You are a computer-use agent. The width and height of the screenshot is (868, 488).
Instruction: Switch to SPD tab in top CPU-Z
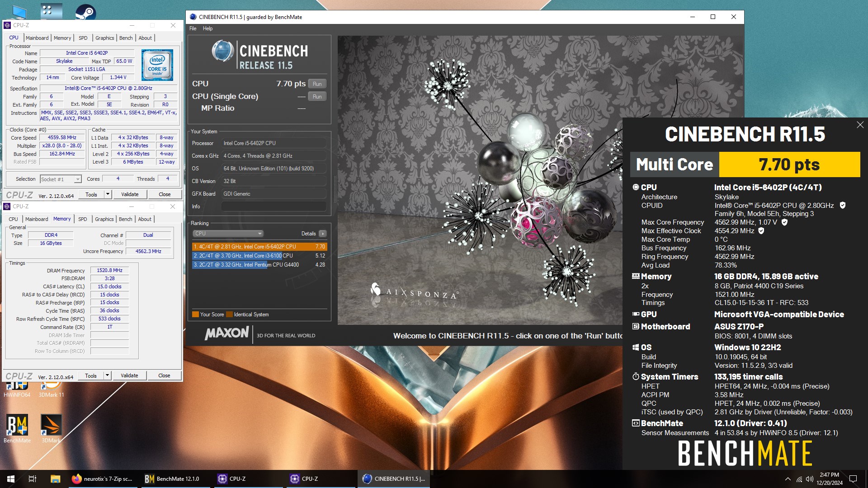pos(83,38)
